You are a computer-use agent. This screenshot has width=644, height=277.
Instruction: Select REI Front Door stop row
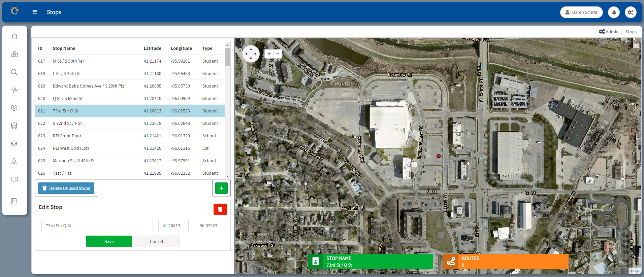tap(130, 136)
